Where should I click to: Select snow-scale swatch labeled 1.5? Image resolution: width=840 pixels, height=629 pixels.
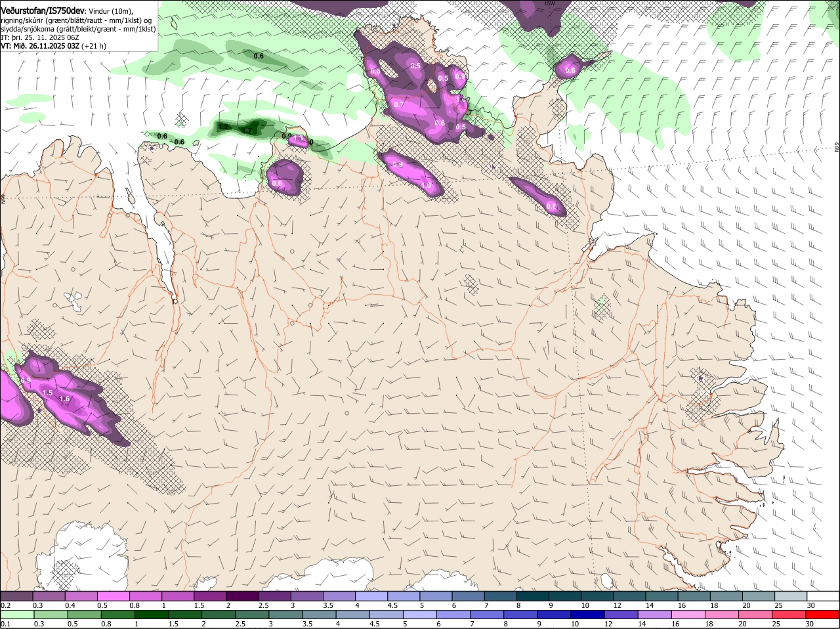(x=210, y=596)
